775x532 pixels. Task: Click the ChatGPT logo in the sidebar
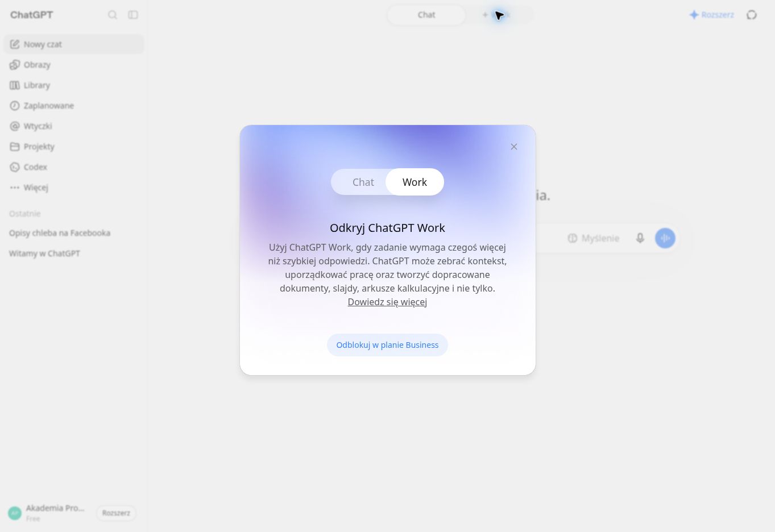[x=31, y=15]
